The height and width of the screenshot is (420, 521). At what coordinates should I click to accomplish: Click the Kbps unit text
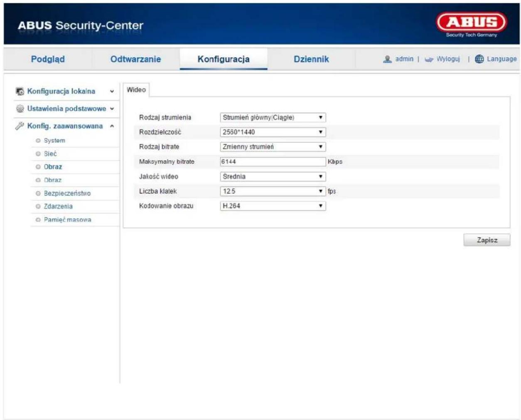(x=335, y=162)
